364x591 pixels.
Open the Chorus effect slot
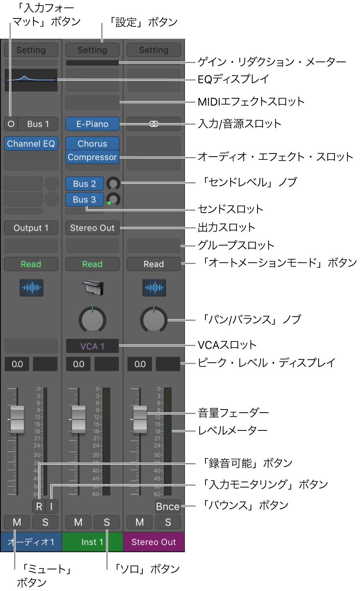click(92, 144)
